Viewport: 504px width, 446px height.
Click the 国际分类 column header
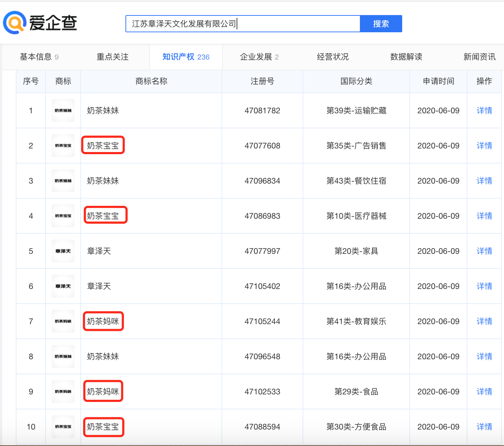(x=356, y=81)
